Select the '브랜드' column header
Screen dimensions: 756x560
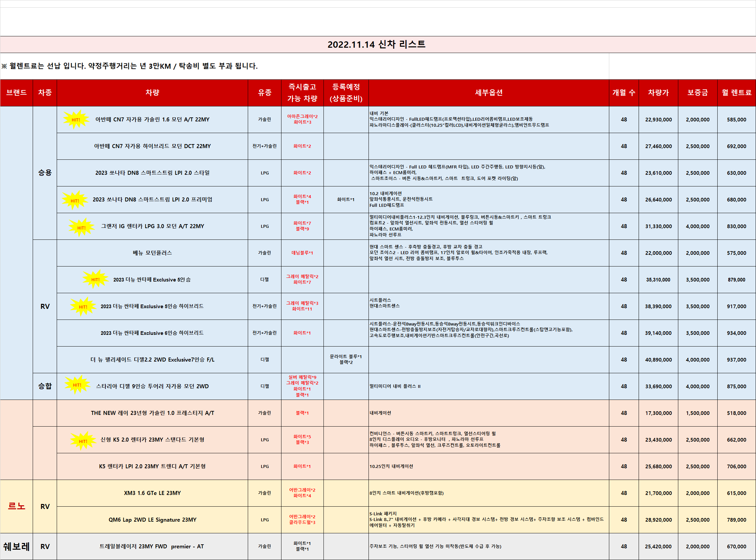pos(17,93)
